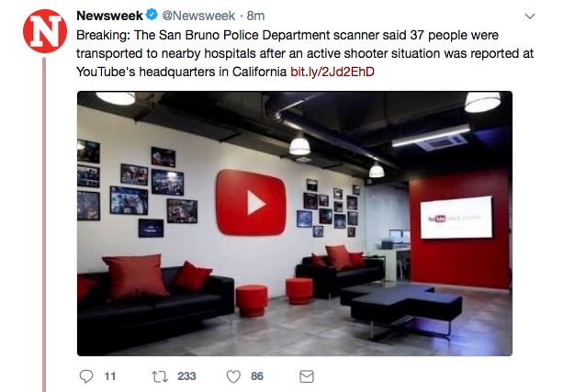Expand the tweet options chevron
Screen dimensions: 563x392
(x=530, y=17)
